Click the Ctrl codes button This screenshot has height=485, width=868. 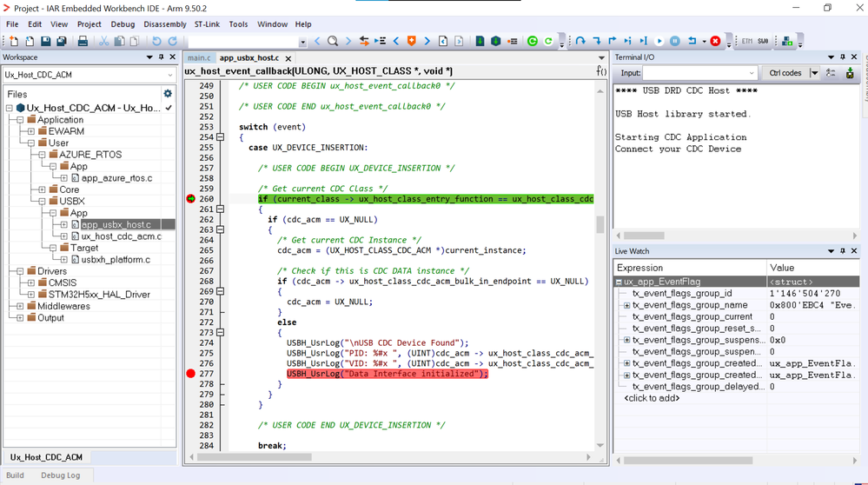(785, 73)
